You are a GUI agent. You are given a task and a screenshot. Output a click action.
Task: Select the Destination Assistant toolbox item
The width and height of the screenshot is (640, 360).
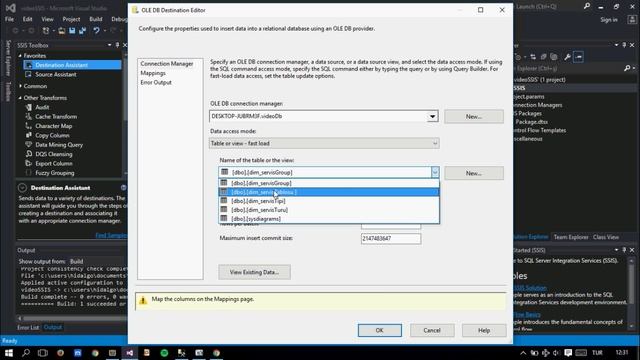coord(72,65)
